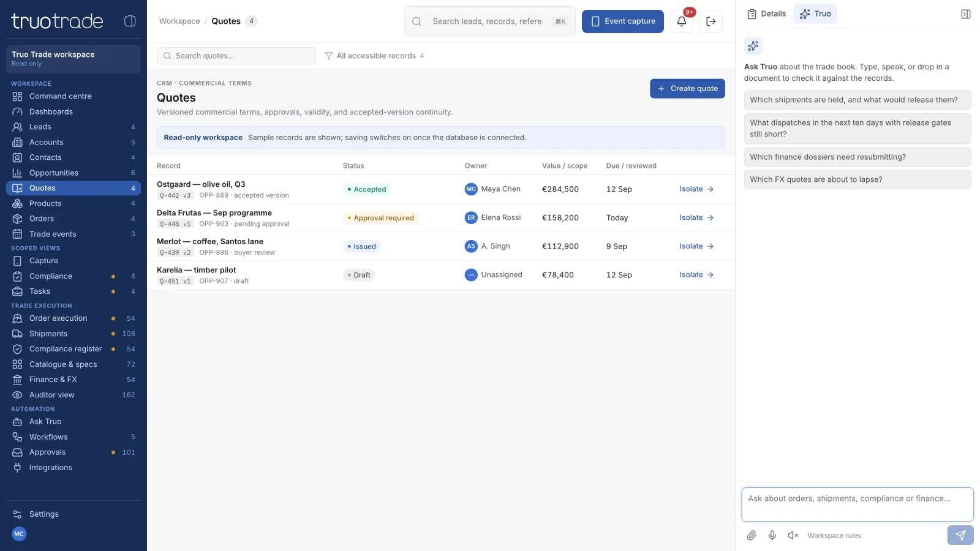Click the global search leads and records field
Viewport: 980px width, 551px height.
490,21
